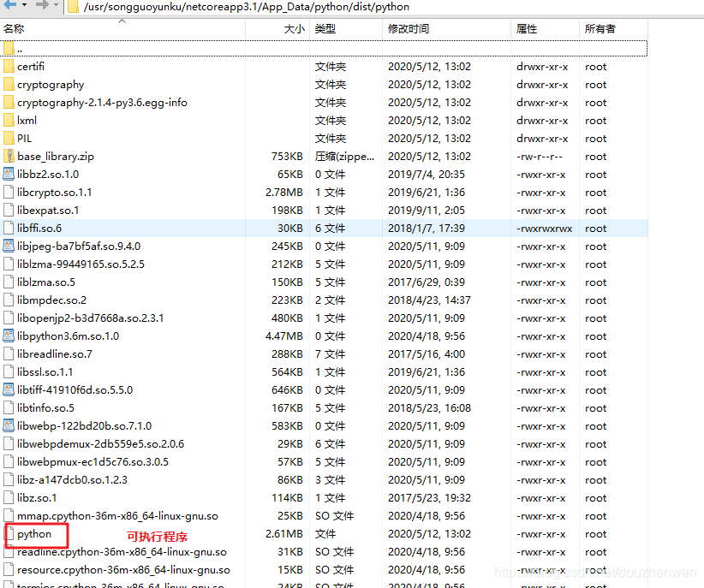Click 753KB size of base_library.zip
The height and width of the screenshot is (588, 704).
(x=287, y=157)
